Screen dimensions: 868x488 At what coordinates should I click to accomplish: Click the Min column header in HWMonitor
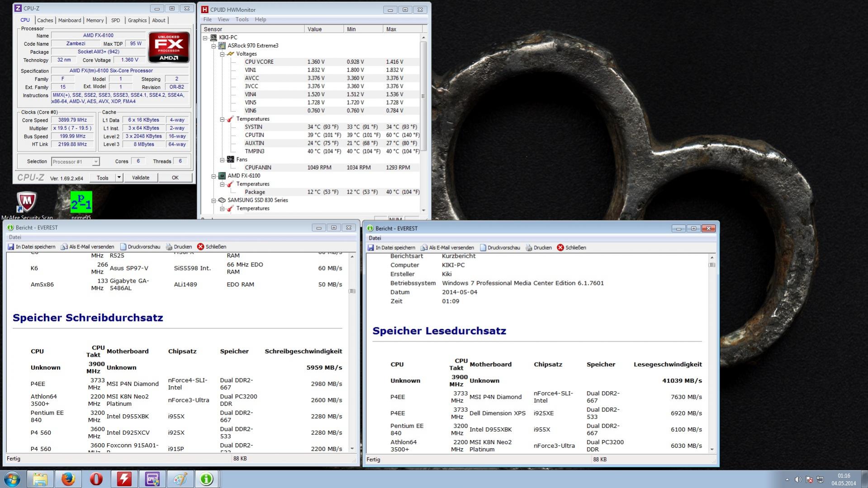[364, 29]
